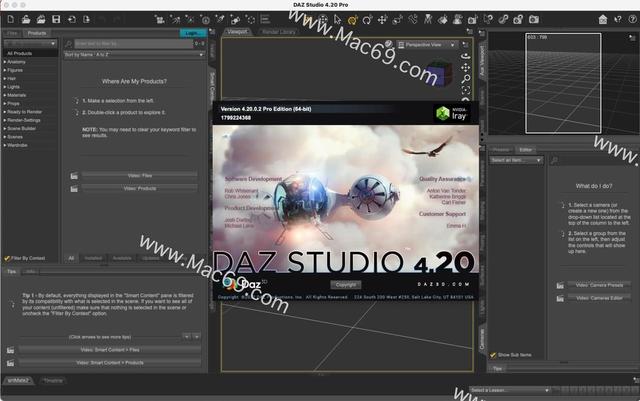Click the Help question mark circle icon
Viewport: 640px width, 401px height.
click(633, 19)
